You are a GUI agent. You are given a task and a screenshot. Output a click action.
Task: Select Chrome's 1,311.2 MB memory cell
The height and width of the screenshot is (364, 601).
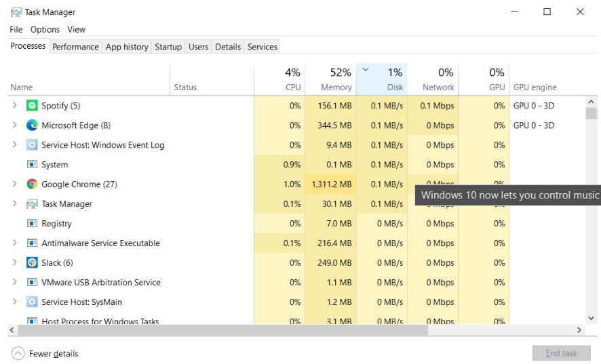click(330, 184)
